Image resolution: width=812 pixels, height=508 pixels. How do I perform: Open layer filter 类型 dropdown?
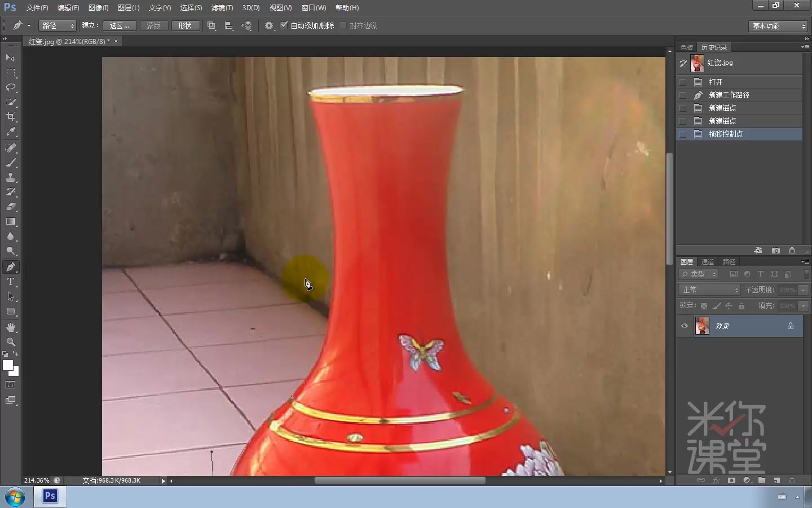[x=698, y=274]
